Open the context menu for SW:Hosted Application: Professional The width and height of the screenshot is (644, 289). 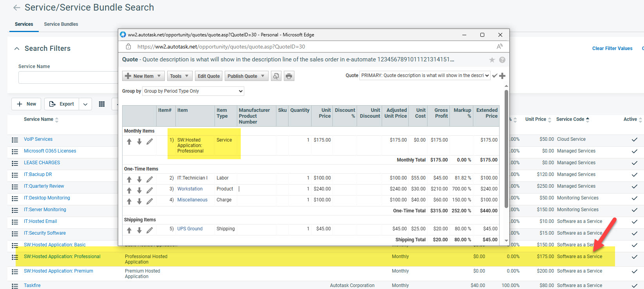(x=15, y=257)
